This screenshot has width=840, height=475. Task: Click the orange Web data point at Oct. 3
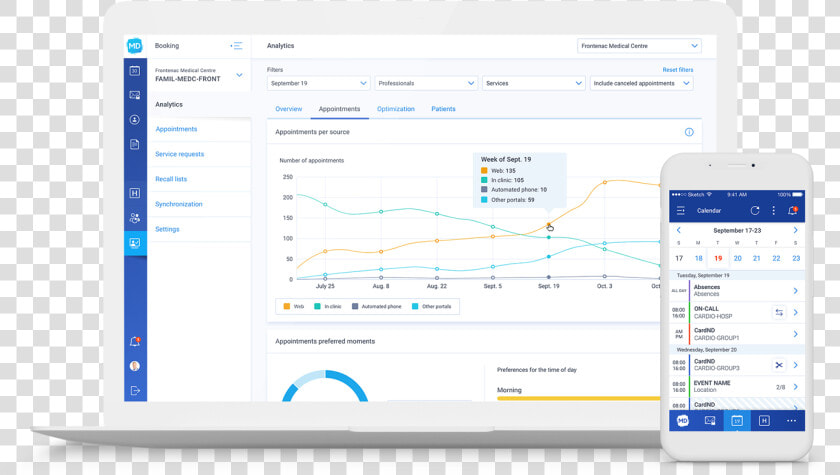[605, 182]
